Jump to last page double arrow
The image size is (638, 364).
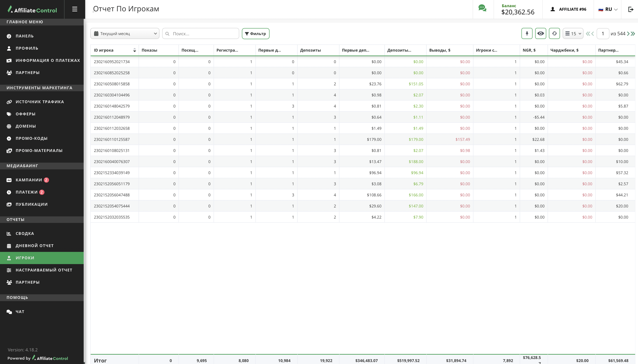point(633,34)
